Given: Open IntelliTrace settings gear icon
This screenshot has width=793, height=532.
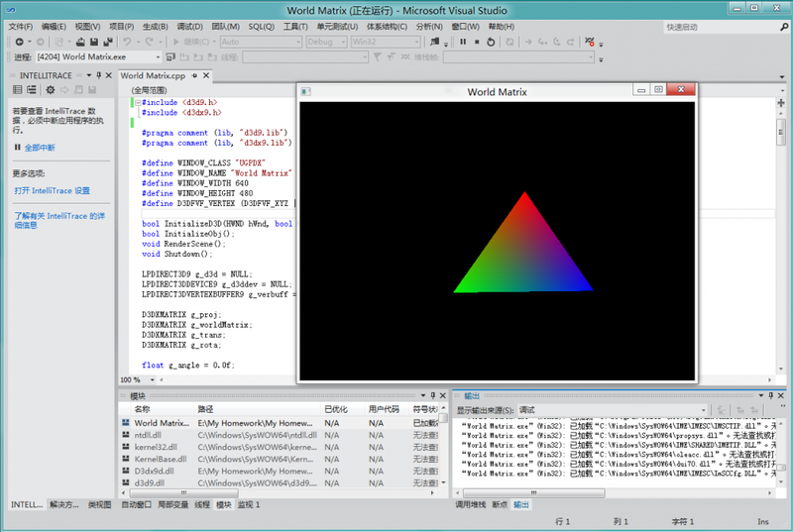Looking at the screenshot, I should coord(51,90).
